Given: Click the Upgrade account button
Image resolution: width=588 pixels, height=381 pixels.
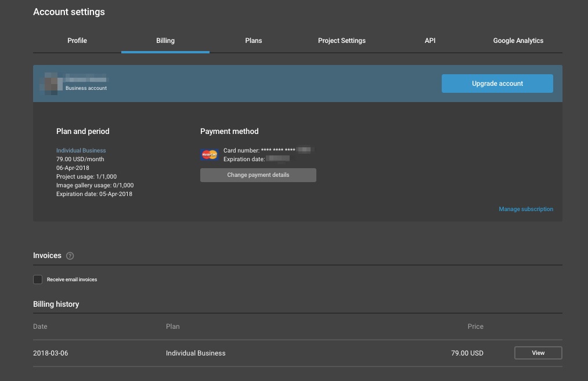Looking at the screenshot, I should tap(497, 84).
